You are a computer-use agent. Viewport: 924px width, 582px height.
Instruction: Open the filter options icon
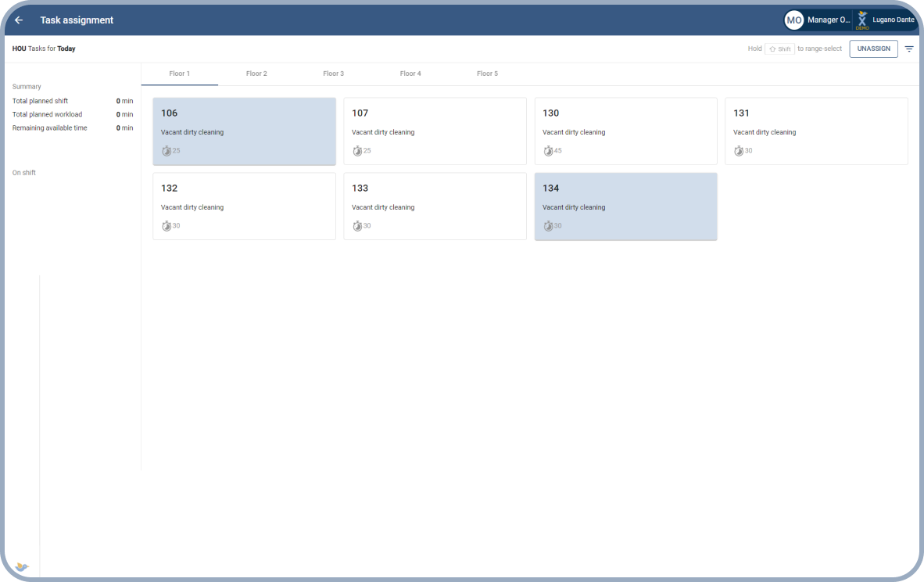coord(909,48)
